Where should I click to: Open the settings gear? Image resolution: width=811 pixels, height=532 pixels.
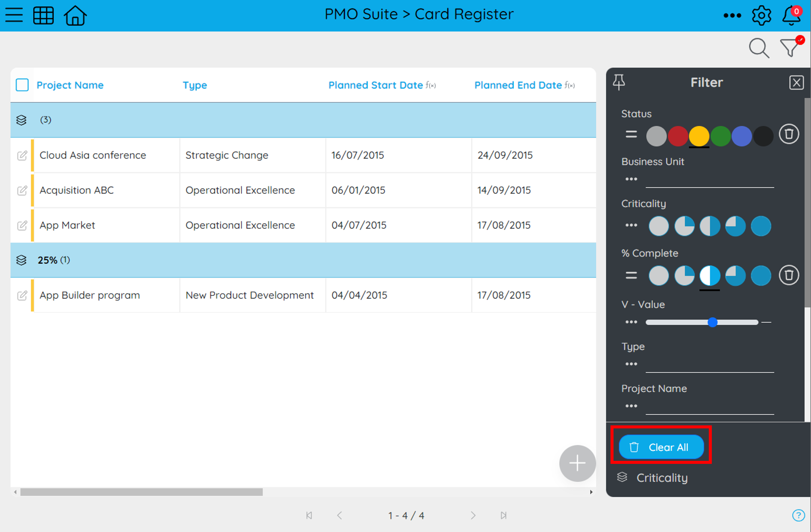761,15
